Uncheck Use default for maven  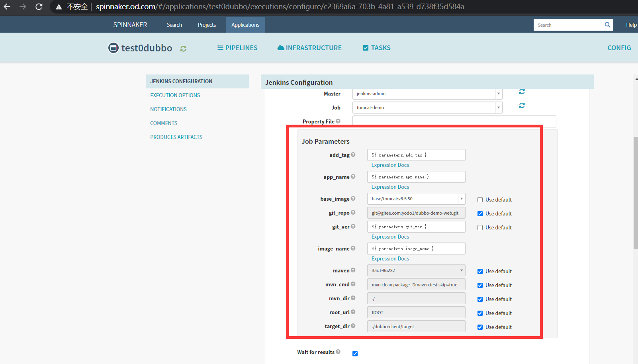(x=480, y=272)
